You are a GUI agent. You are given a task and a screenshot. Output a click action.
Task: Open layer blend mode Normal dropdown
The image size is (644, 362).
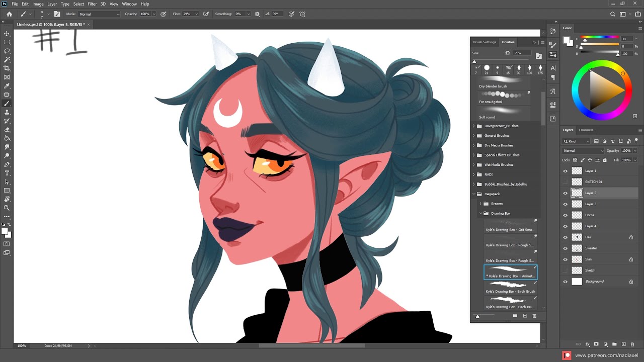tap(583, 151)
